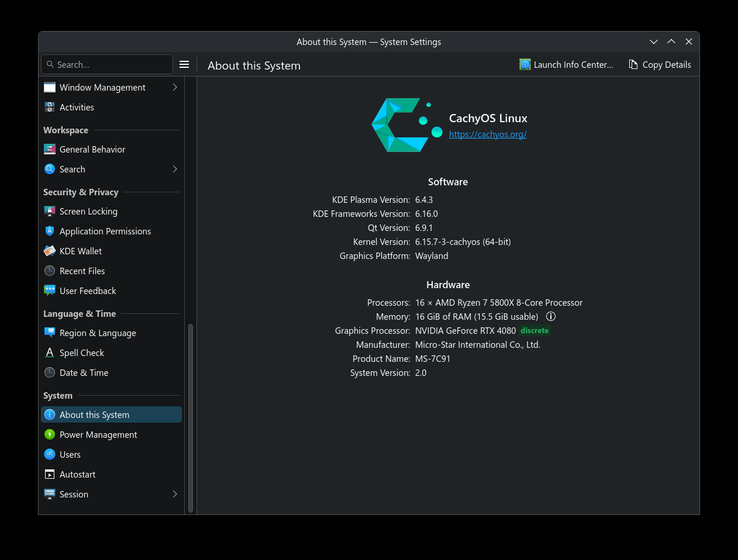
Task: Focus the settings Search field
Action: click(107, 64)
